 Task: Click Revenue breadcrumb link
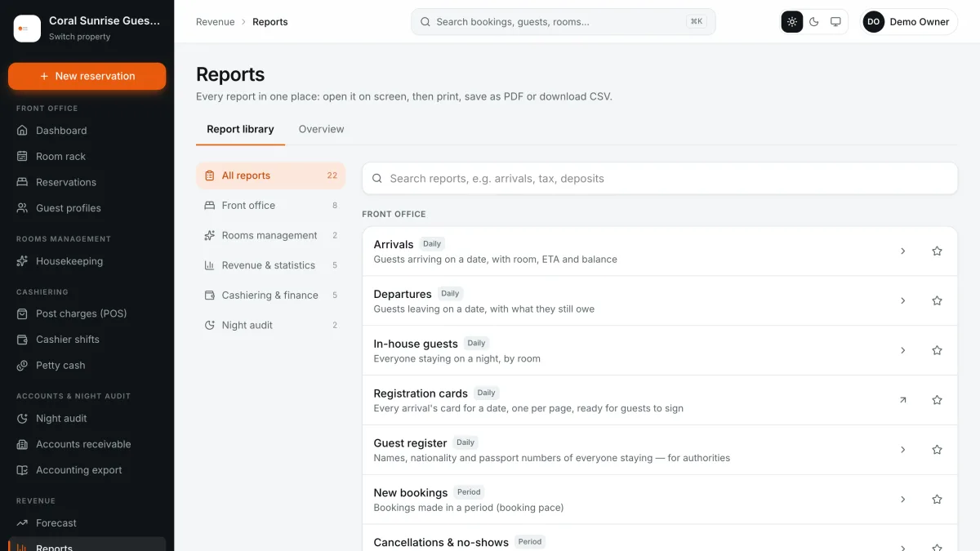[215, 22]
